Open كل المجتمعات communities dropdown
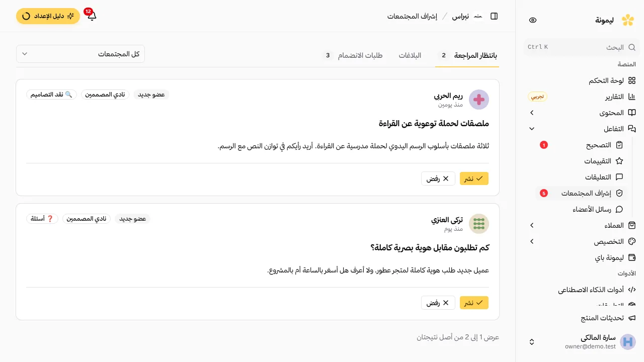The height and width of the screenshot is (362, 644). (80, 54)
